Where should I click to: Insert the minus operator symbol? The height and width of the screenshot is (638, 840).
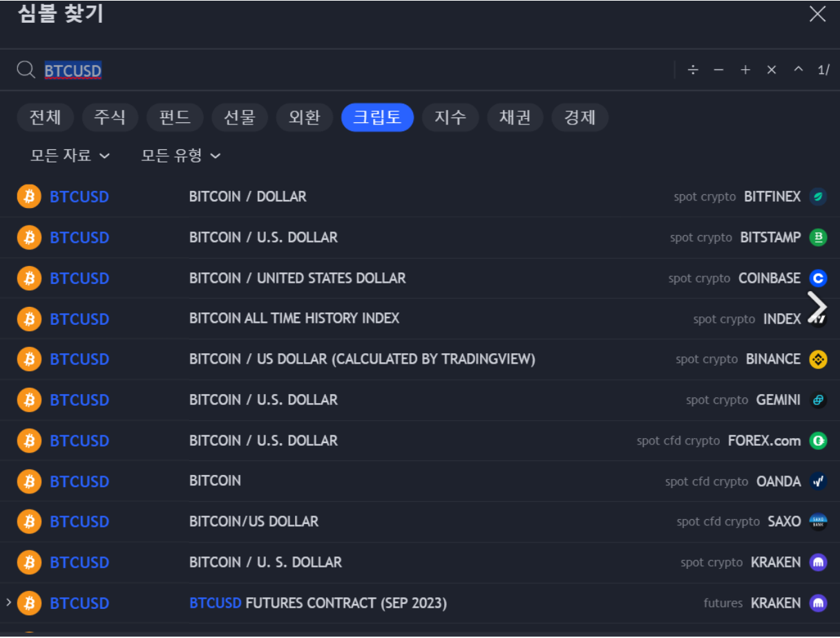coord(718,70)
